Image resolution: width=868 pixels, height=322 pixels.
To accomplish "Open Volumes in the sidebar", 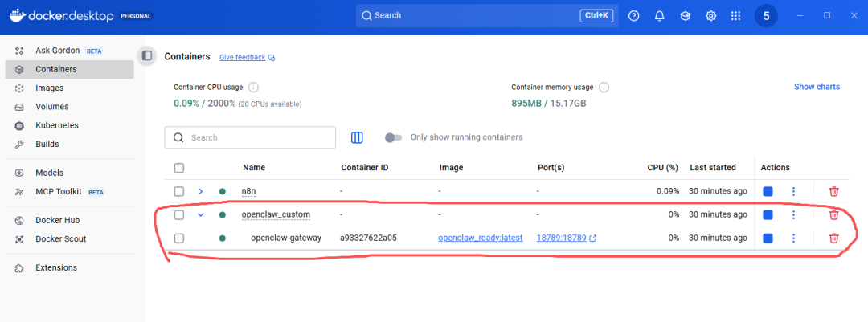I will click(51, 107).
